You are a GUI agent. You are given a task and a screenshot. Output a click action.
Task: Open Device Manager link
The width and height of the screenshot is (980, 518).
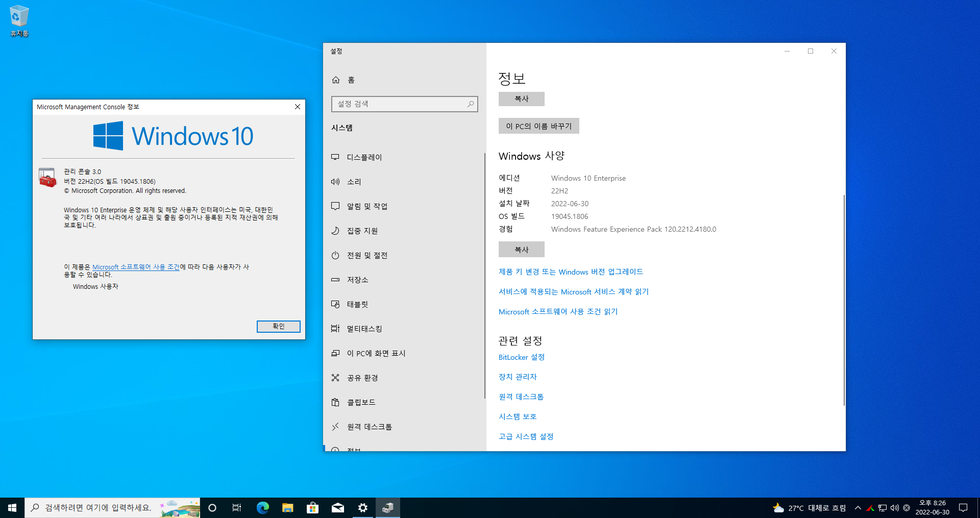(518, 377)
